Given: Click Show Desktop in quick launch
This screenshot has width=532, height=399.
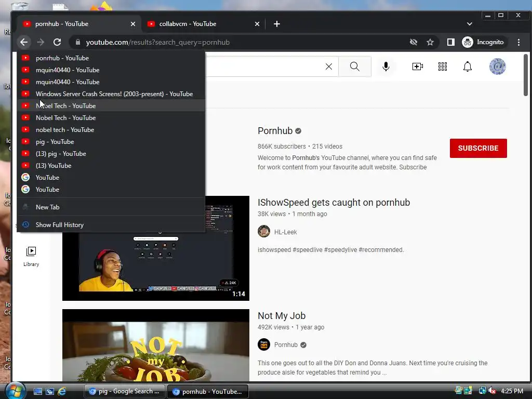Looking at the screenshot, I should [37, 391].
